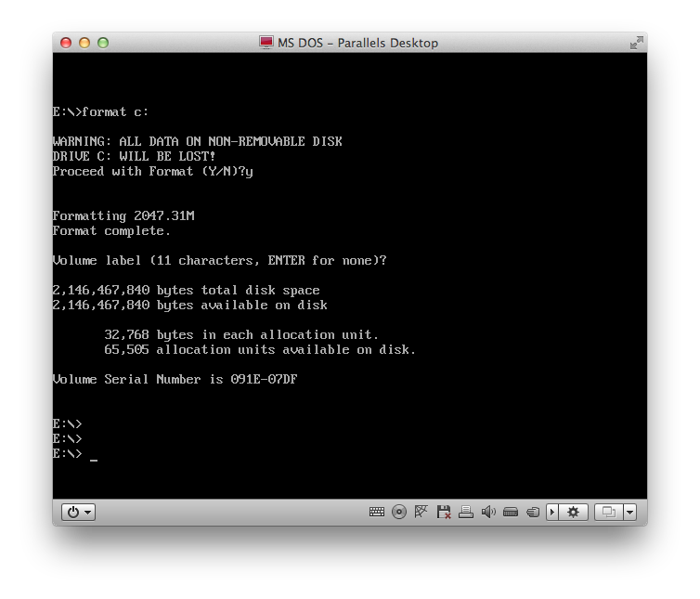Click '32,768 bytes in each allocation unit.'

pos(241,335)
